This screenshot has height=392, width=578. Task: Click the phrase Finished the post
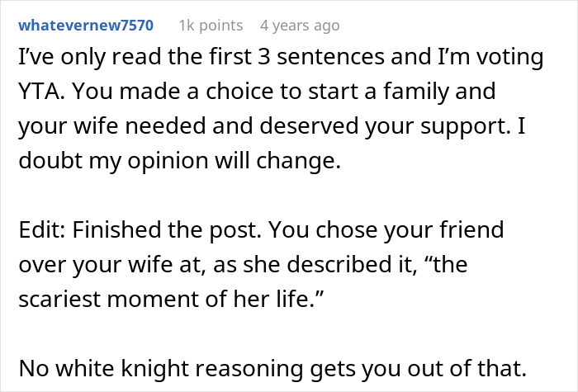point(167,229)
